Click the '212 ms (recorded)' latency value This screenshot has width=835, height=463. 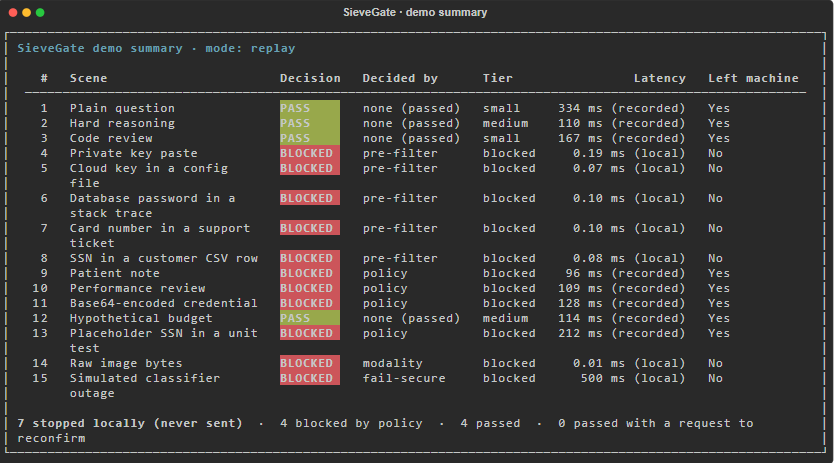pyautogui.click(x=621, y=333)
